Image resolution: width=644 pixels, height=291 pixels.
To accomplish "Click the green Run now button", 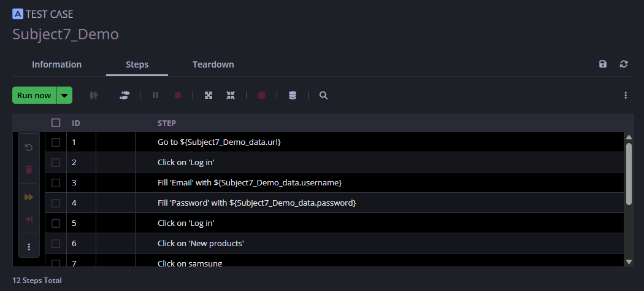I will [x=34, y=96].
